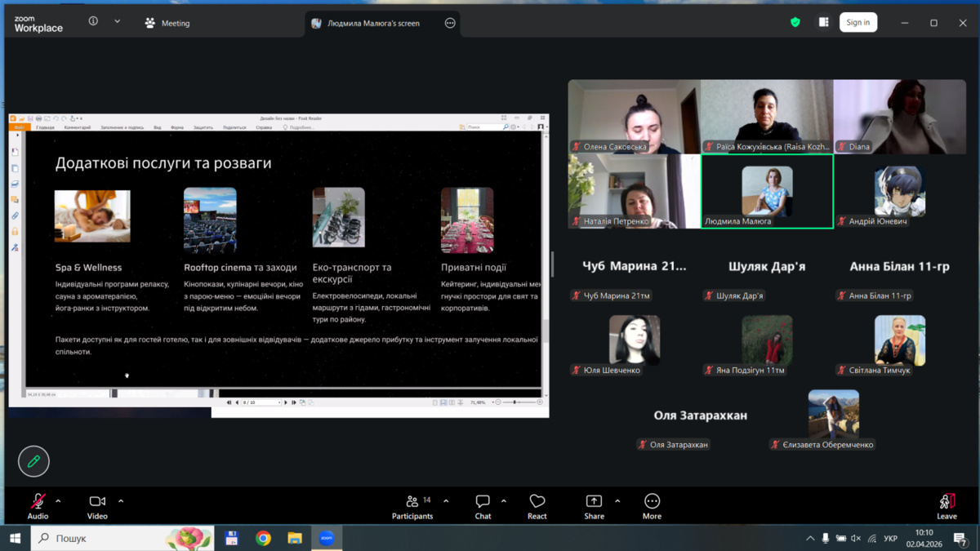Select Людмила Малюга's video thumbnail
This screenshot has width=980, height=551.
(x=767, y=191)
